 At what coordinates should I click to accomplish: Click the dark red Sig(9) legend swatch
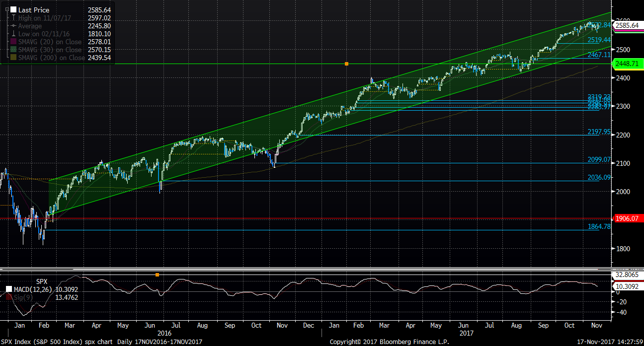(x=8, y=297)
